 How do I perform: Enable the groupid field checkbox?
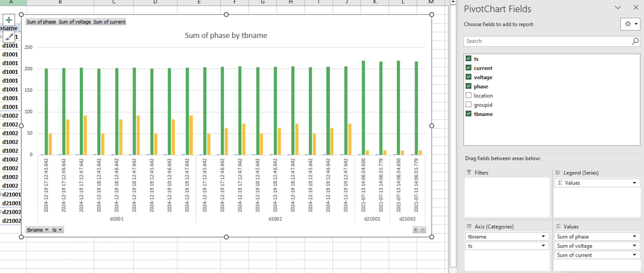click(x=468, y=105)
